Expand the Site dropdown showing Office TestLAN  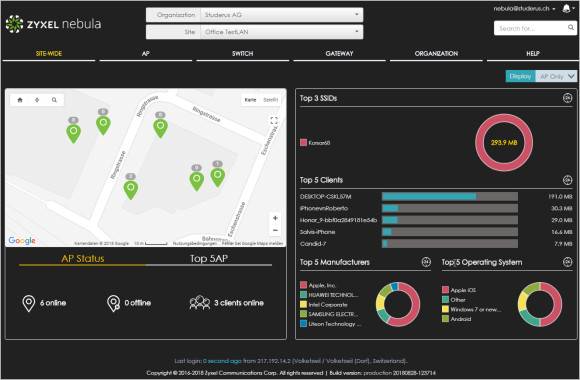pyautogui.click(x=281, y=32)
